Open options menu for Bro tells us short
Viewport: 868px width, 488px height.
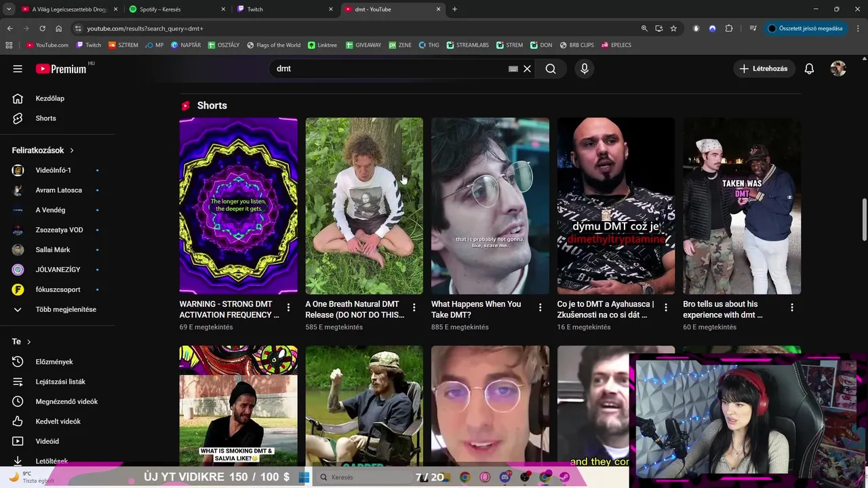[x=791, y=308]
